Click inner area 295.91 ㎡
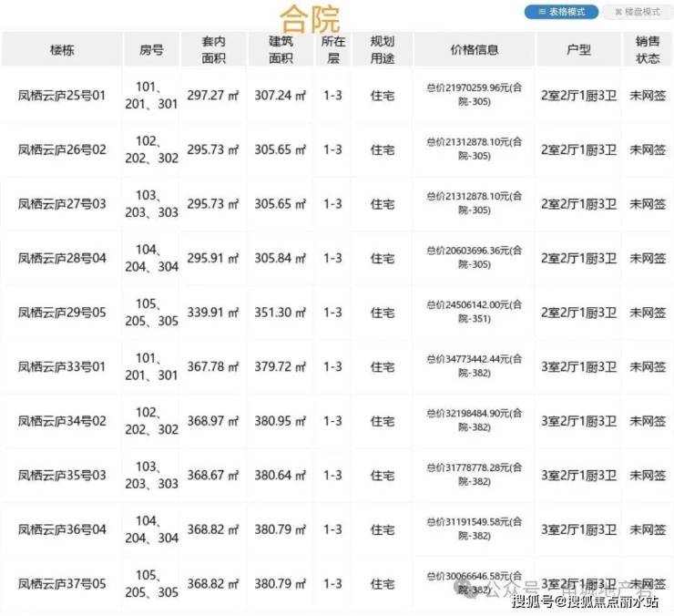The height and width of the screenshot is (616, 674). click(x=213, y=258)
